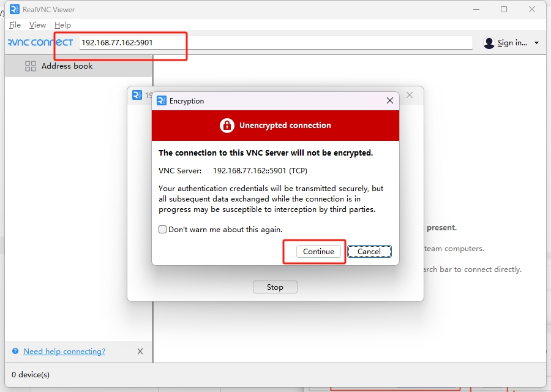Open the View menu
This screenshot has width=551, height=392.
click(x=37, y=25)
